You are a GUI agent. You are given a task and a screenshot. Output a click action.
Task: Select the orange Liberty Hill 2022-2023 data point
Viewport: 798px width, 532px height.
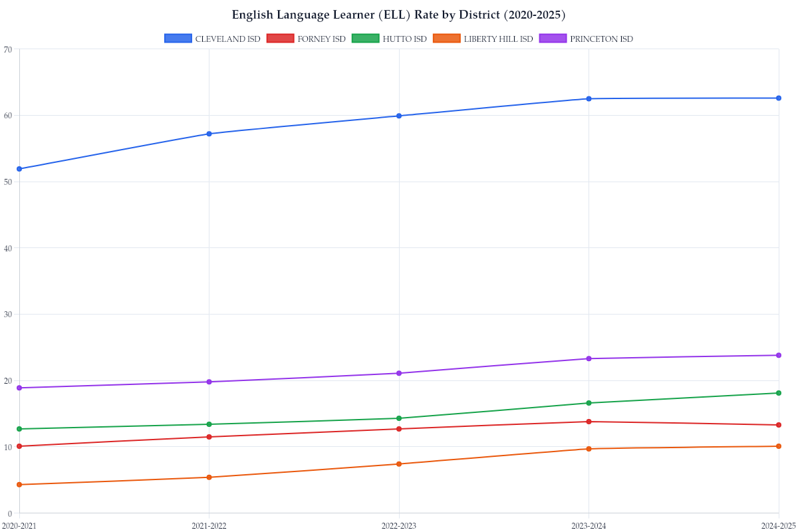pyautogui.click(x=399, y=463)
